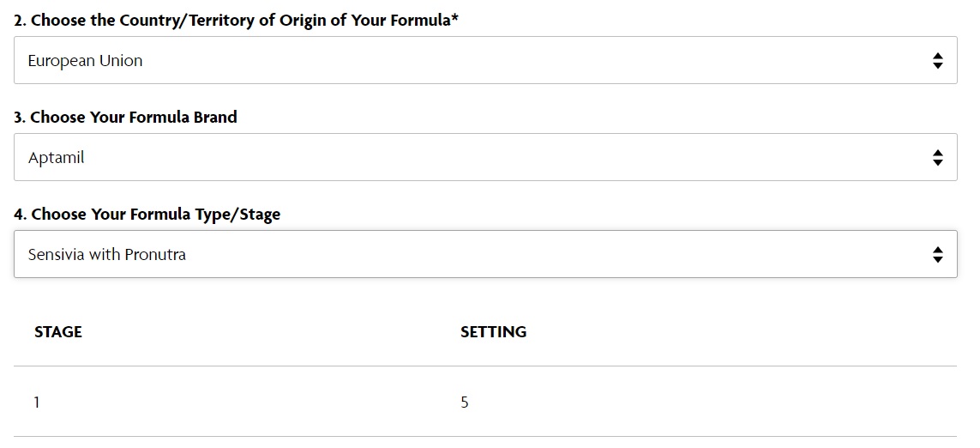Open the Country/Territory of Origin dropdown
The width and height of the screenshot is (980, 448).
485,60
